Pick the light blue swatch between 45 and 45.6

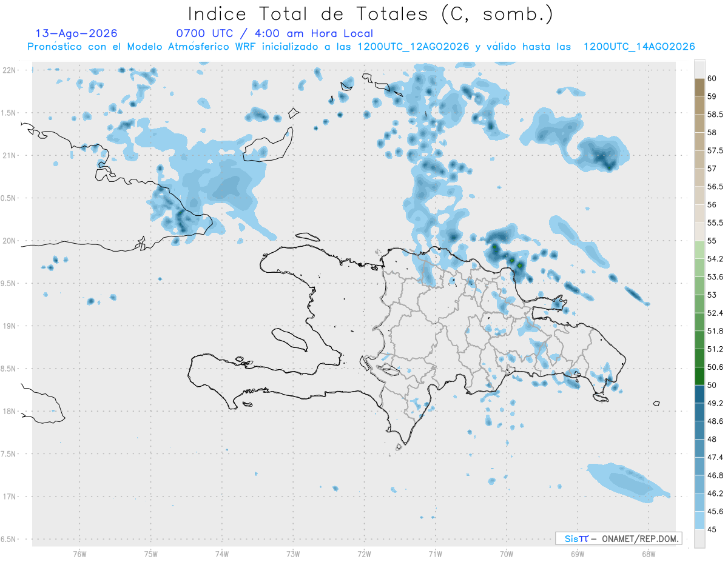click(699, 521)
